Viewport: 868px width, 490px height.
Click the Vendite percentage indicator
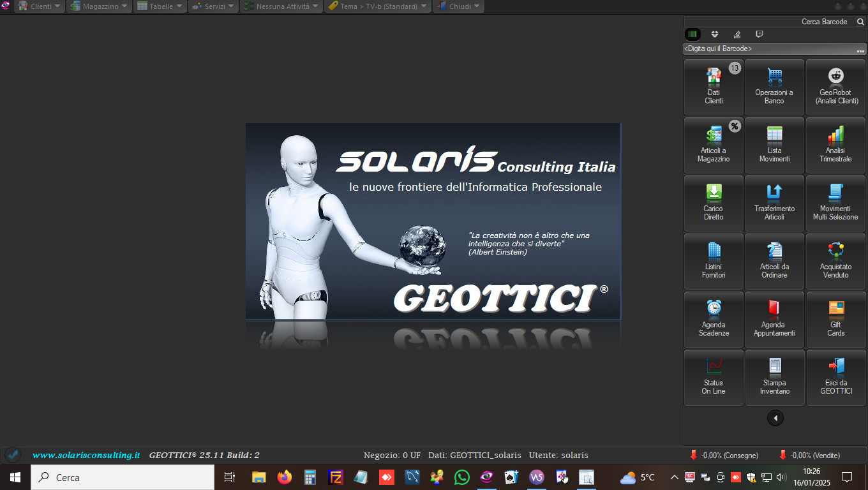click(809, 456)
